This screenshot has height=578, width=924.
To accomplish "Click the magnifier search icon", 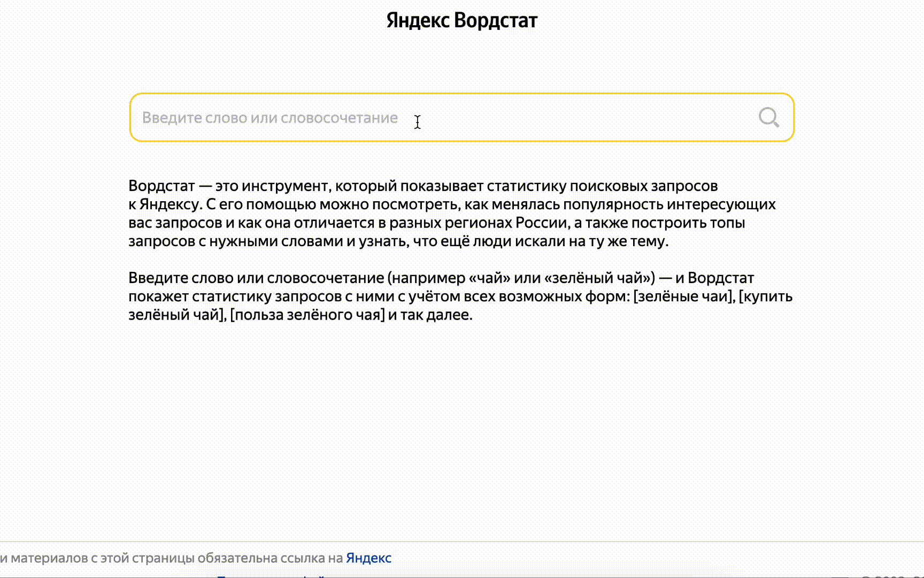I will coord(769,117).
